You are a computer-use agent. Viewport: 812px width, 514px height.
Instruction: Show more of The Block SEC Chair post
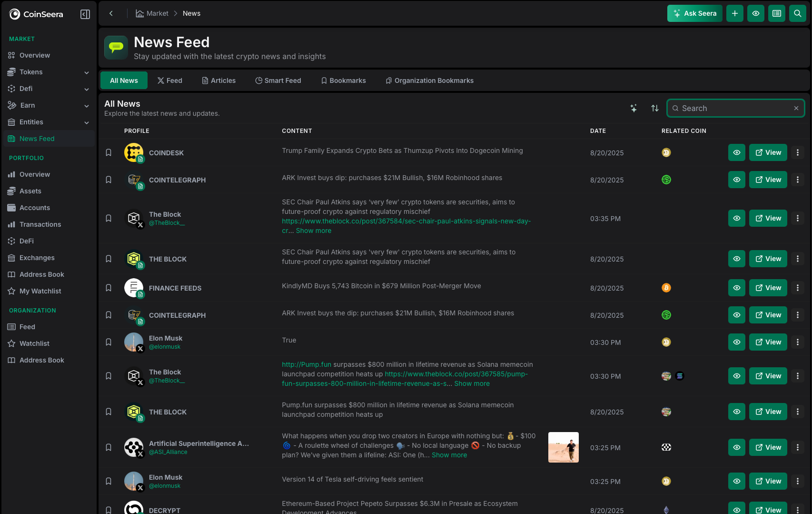[x=314, y=231]
